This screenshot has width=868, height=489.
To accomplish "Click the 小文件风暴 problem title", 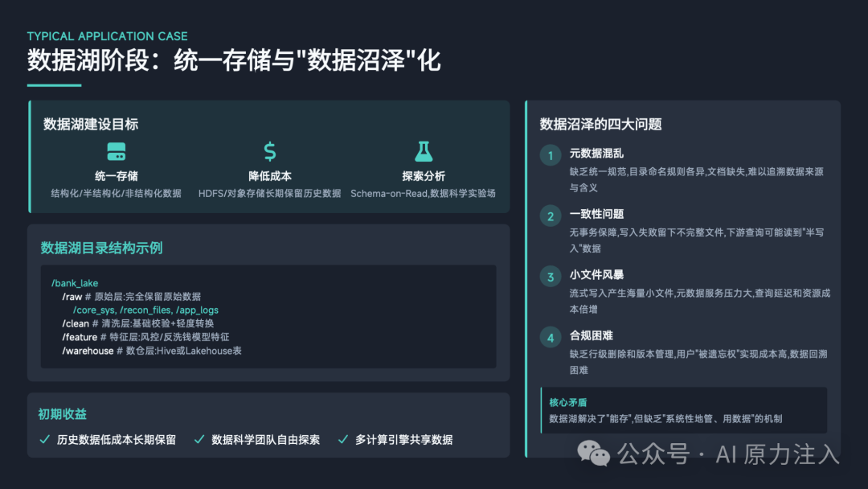I will pyautogui.click(x=596, y=275).
